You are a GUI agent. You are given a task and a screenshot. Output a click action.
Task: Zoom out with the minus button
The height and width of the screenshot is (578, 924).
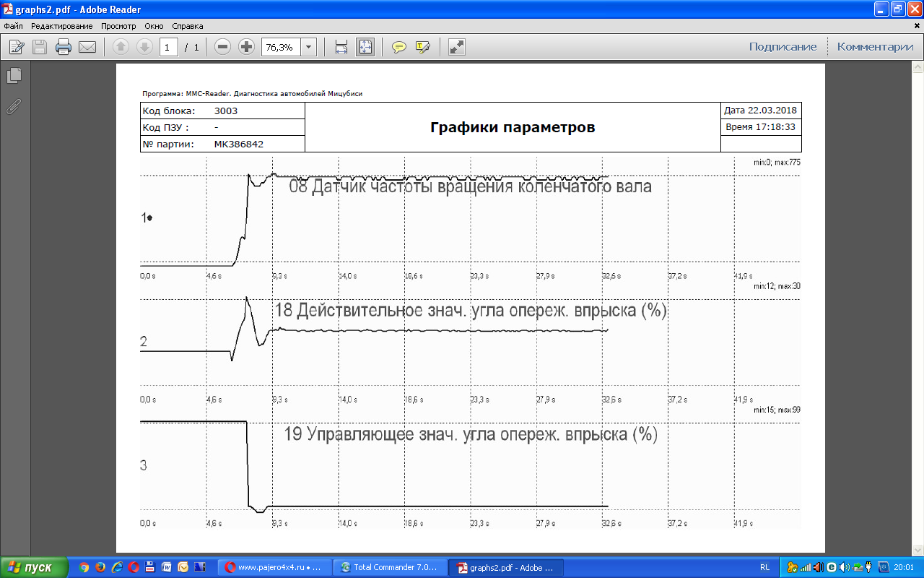point(223,47)
